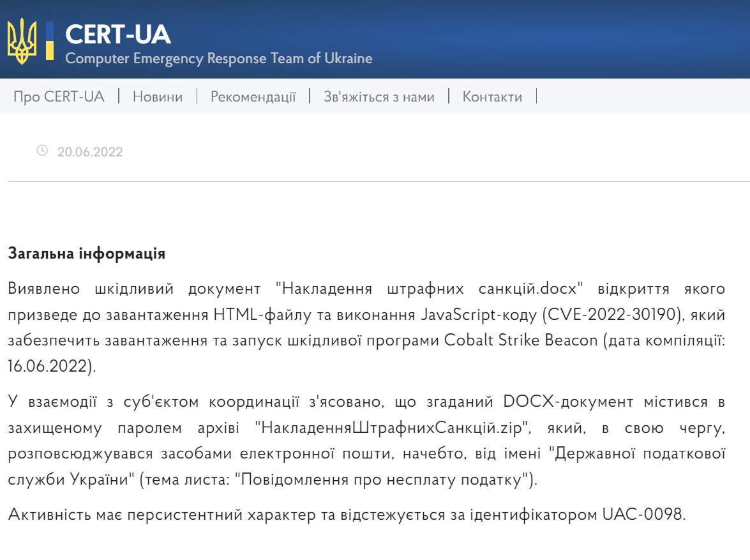
Task: Open the Рекомендації page
Action: tap(253, 96)
